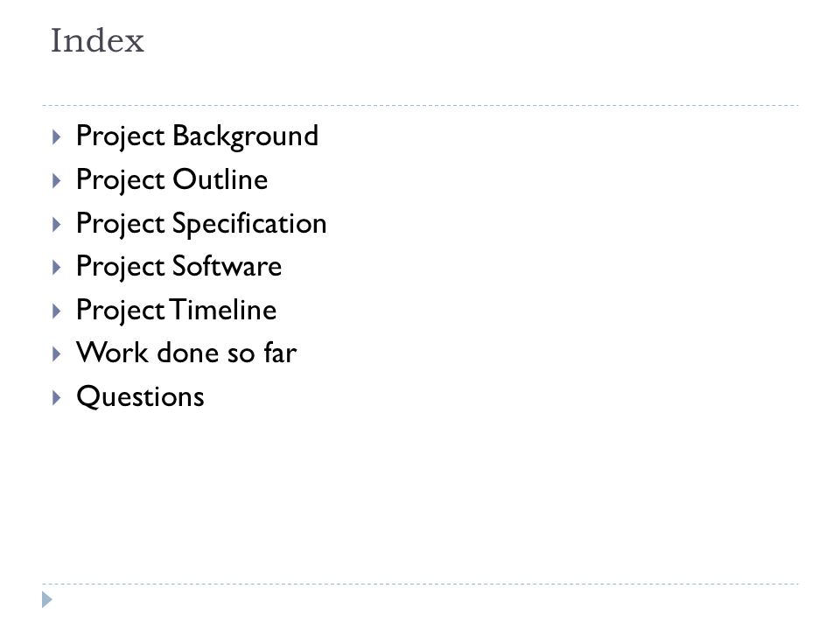Select the Index slide title
Viewport: 840px width, 630px height.
click(97, 41)
